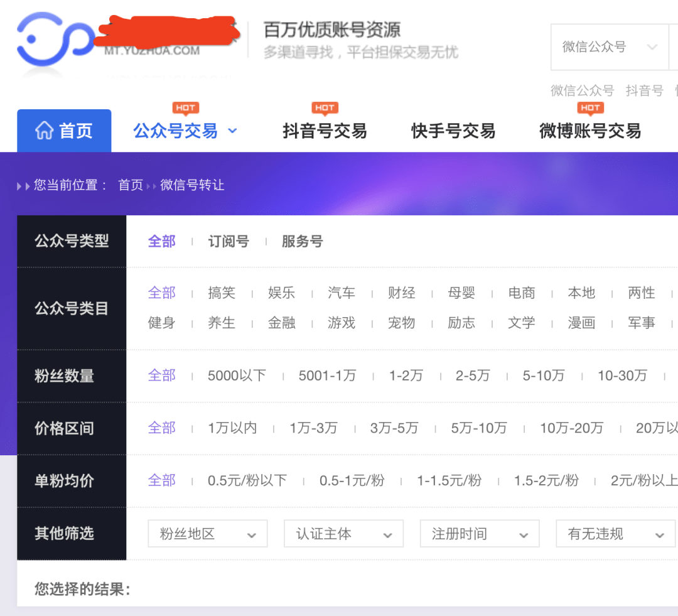The height and width of the screenshot is (616, 678).
Task: Choose the 母婴 category filter
Action: click(x=461, y=293)
